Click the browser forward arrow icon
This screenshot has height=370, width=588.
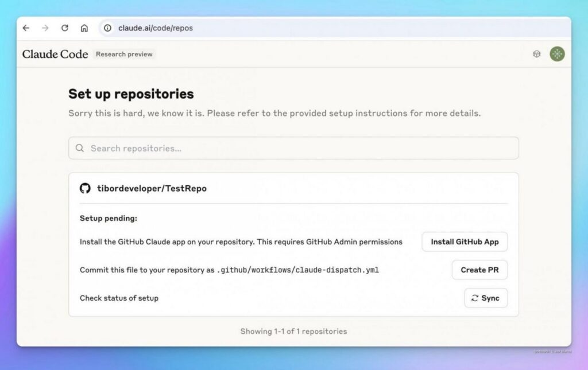[x=45, y=28]
